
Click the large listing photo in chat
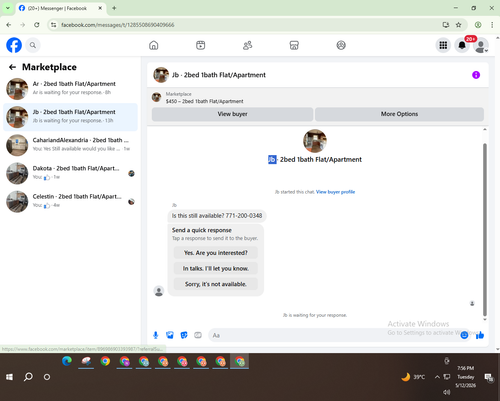[315, 141]
